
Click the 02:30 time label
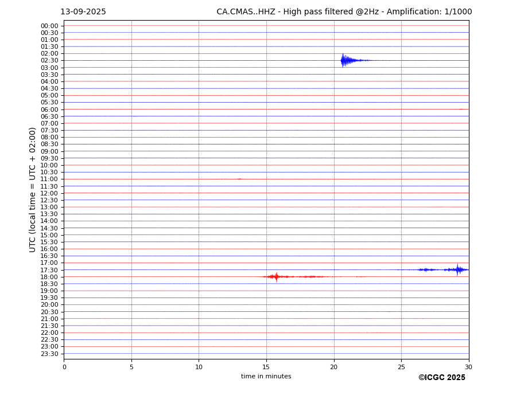(49, 60)
